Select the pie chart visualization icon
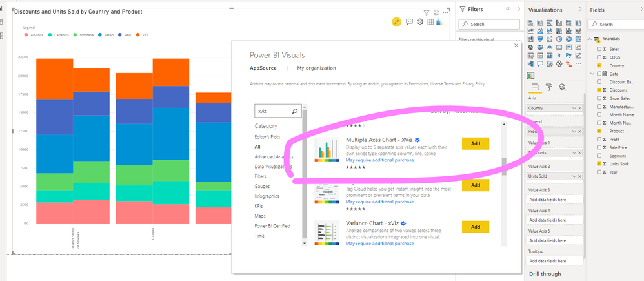Screen dimensions: 644x281 tap(559, 39)
